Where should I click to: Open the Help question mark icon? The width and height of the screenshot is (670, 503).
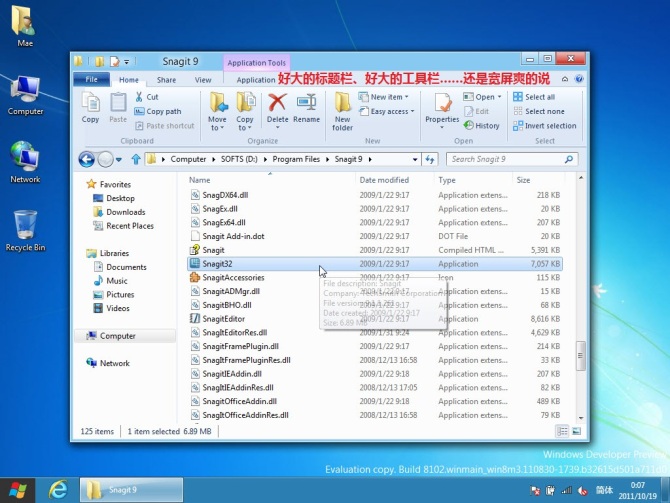coord(579,79)
